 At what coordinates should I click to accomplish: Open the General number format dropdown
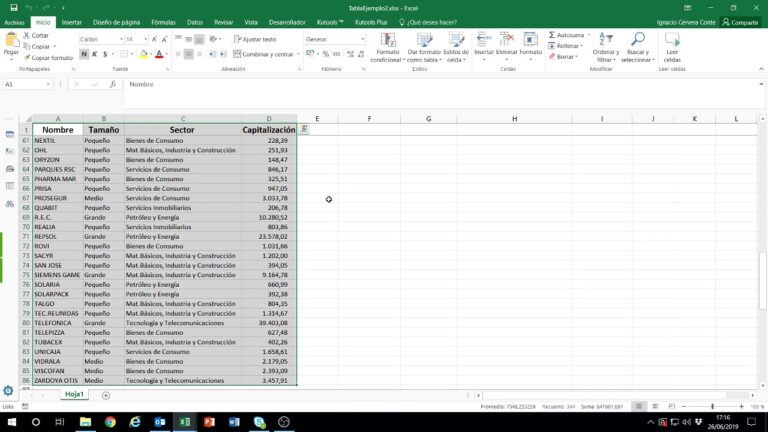(361, 39)
